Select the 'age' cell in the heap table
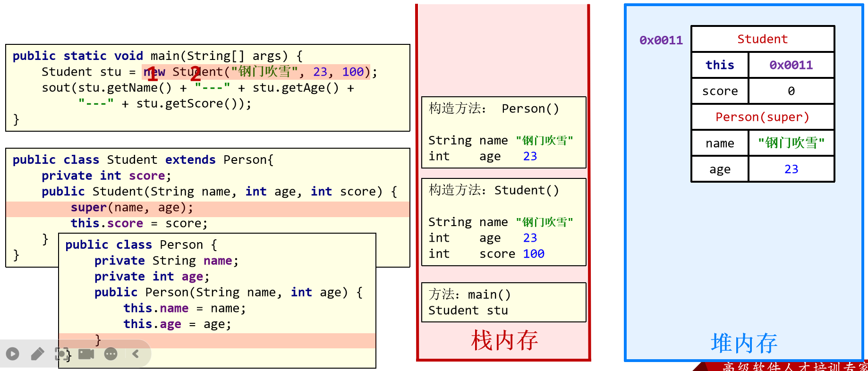868x371 pixels. click(720, 169)
